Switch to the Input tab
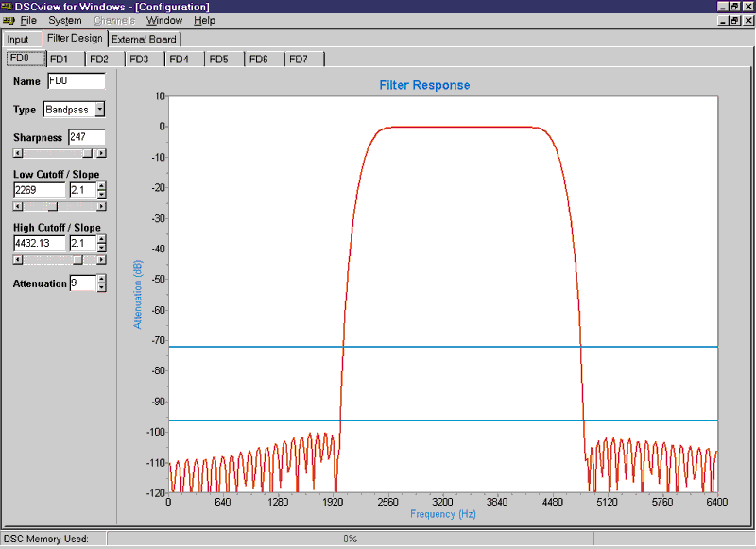 coord(19,40)
